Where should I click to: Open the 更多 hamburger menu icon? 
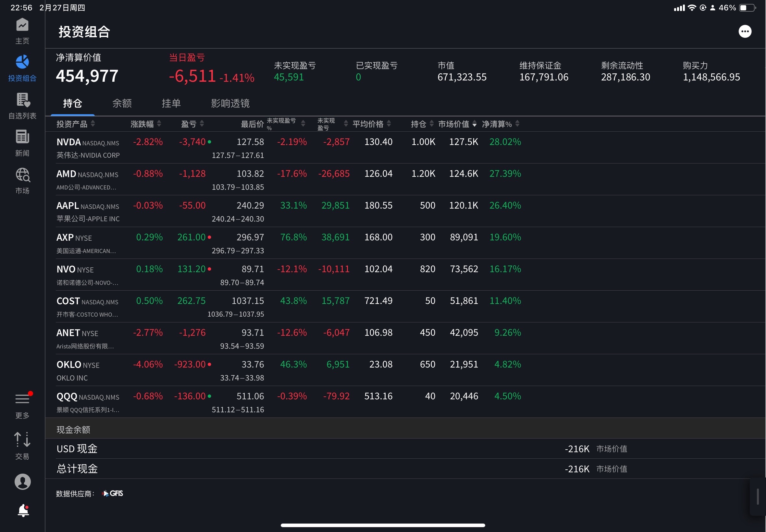click(22, 399)
